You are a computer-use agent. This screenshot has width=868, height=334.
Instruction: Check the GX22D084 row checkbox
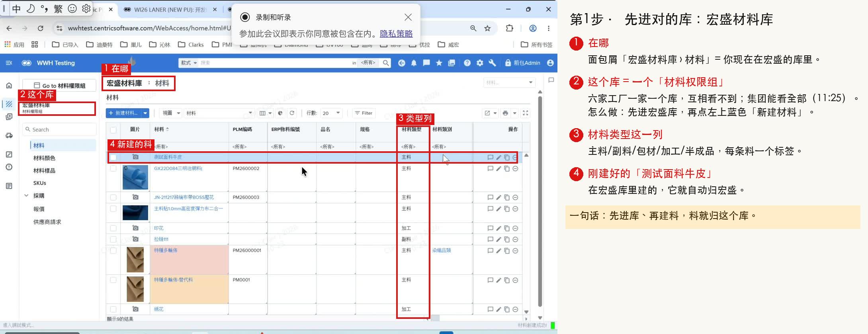coord(113,168)
